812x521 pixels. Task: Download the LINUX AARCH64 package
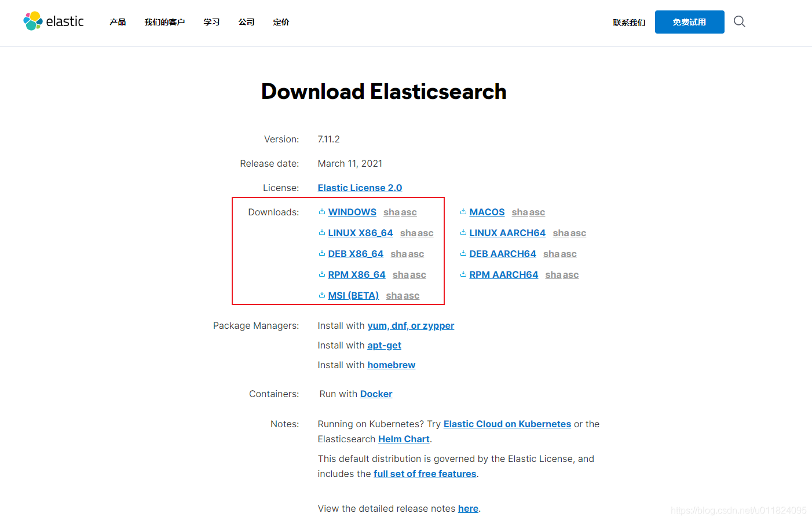[x=507, y=233]
